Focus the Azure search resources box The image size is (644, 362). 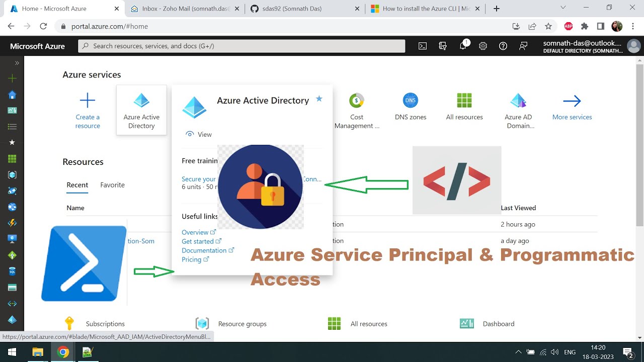(x=242, y=46)
